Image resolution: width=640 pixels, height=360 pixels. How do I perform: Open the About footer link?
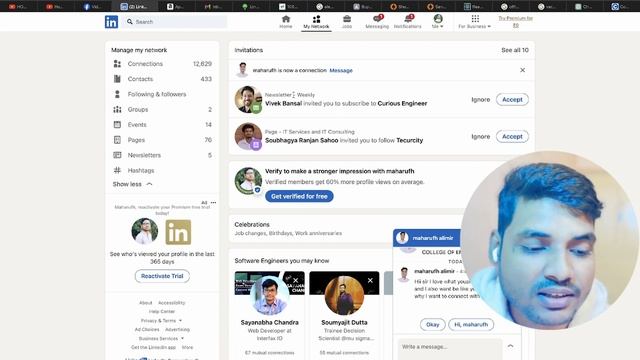[146, 303]
